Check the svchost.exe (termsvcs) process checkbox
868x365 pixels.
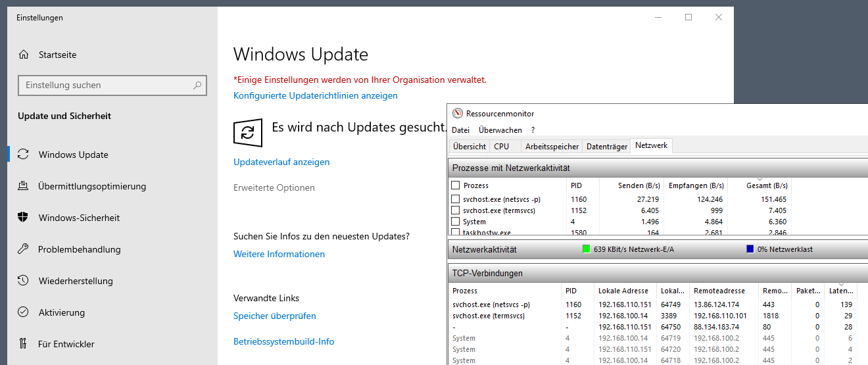point(455,210)
